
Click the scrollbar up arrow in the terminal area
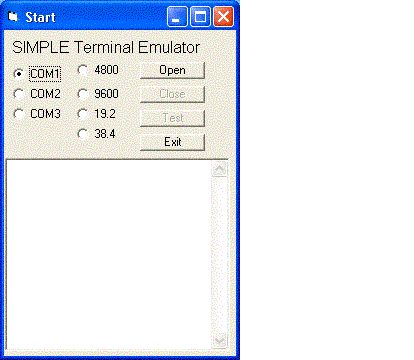coord(220,169)
